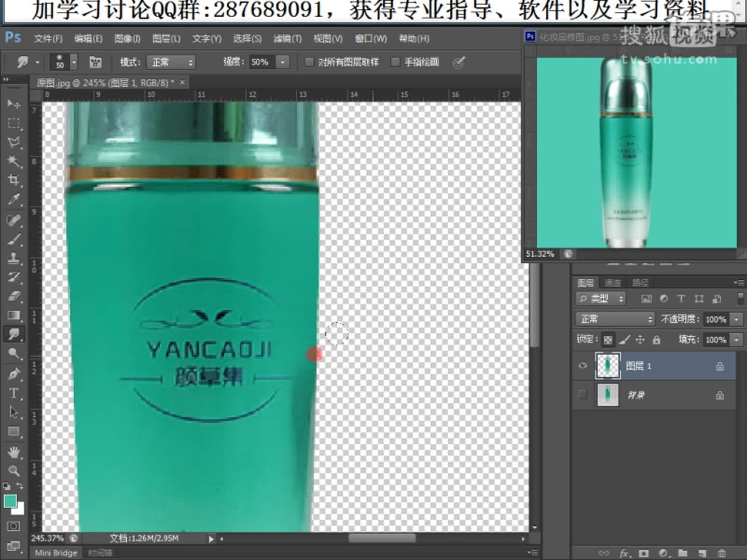The width and height of the screenshot is (747, 560).
Task: Select the Rectangle shape tool
Action: 13,431
